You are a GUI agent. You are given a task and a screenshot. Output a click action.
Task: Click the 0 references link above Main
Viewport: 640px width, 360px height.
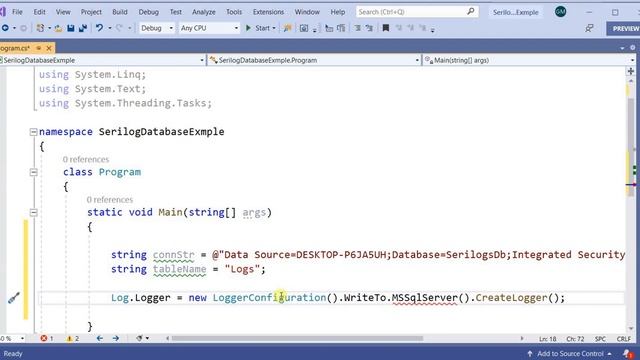109,200
